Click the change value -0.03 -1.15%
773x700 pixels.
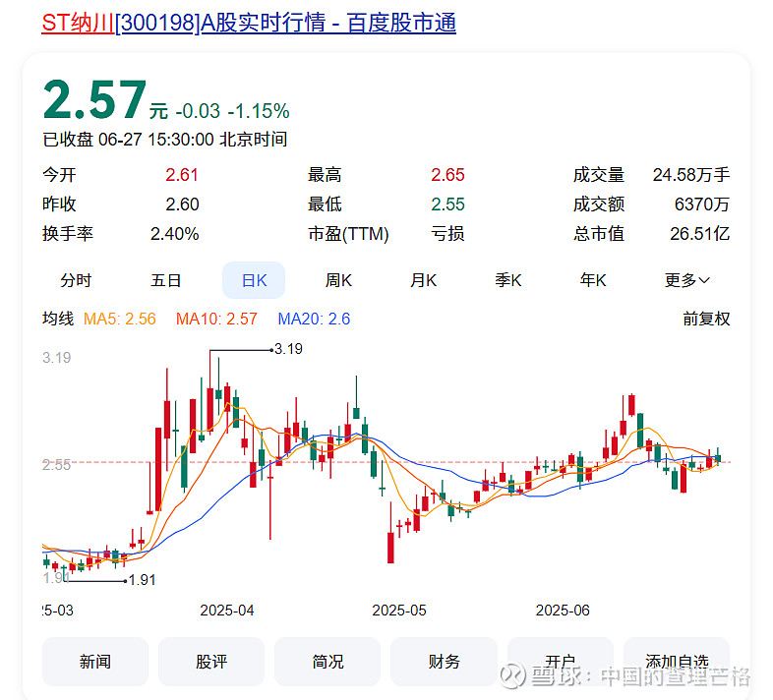pos(232,111)
